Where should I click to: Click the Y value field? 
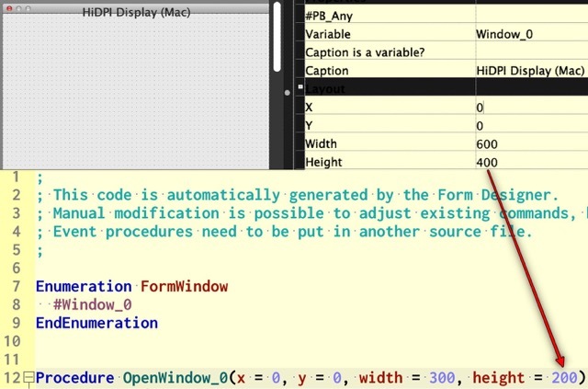point(530,125)
